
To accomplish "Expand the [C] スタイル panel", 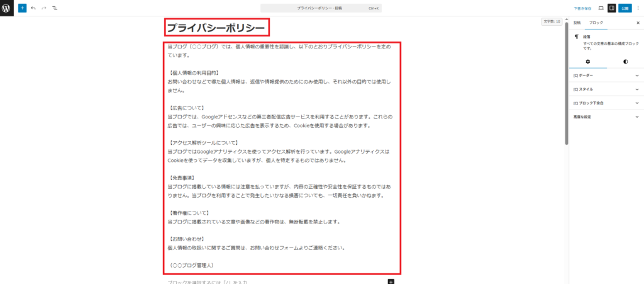I will click(x=606, y=89).
